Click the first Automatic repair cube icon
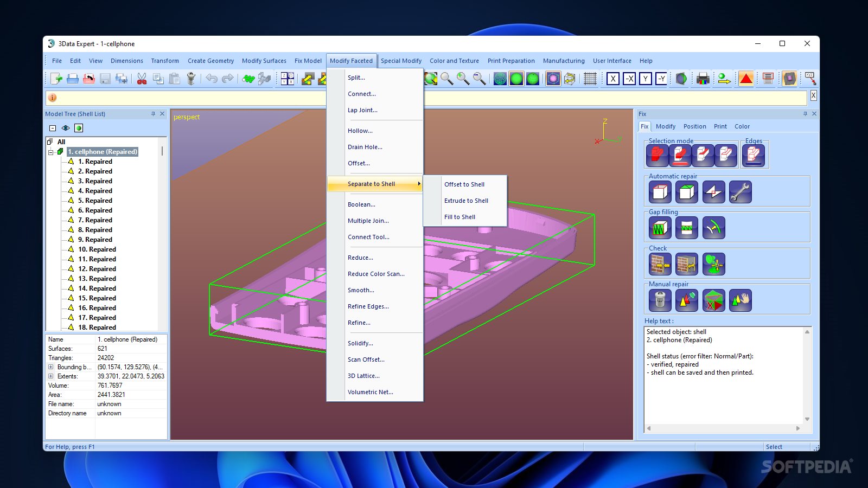This screenshot has height=488, width=868. (660, 192)
